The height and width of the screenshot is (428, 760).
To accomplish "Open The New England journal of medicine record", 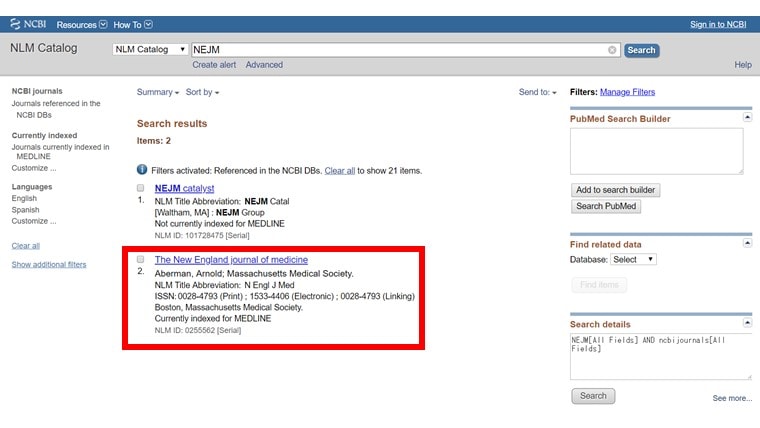I will click(231, 260).
